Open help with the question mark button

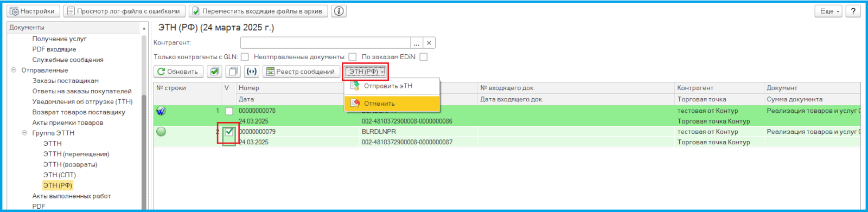[853, 11]
